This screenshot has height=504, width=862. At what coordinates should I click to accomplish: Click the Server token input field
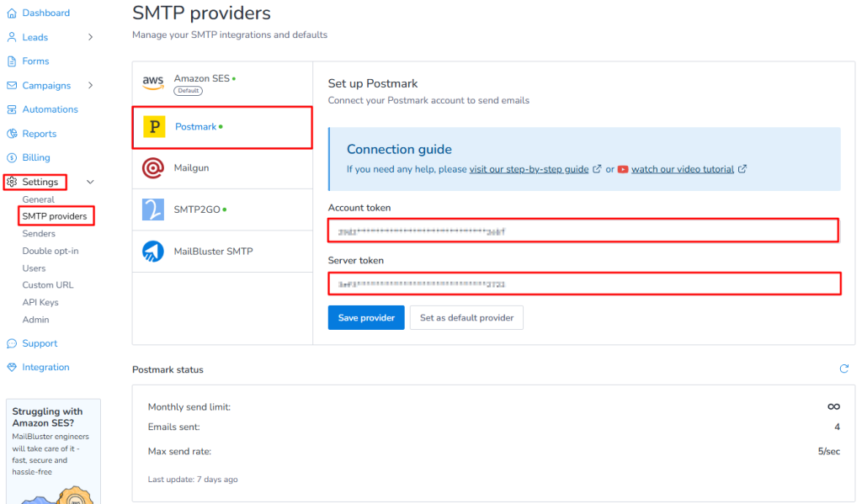[x=584, y=284]
